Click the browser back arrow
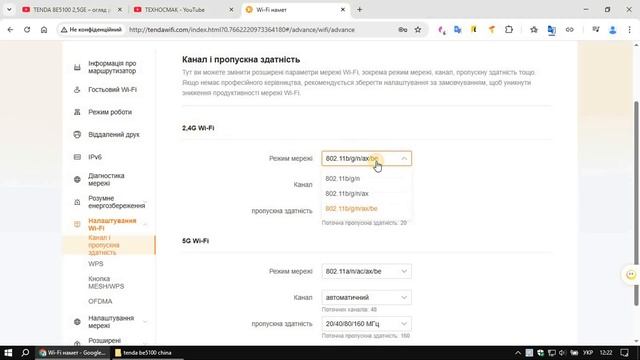Screen dimensions: 640x360 pyautogui.click(x=10, y=29)
